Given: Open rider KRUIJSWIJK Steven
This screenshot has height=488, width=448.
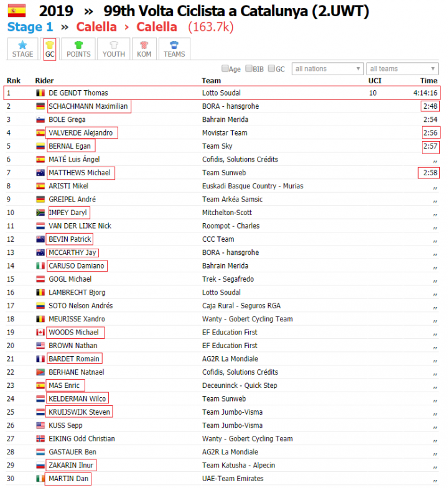Looking at the screenshot, I should 80,412.
